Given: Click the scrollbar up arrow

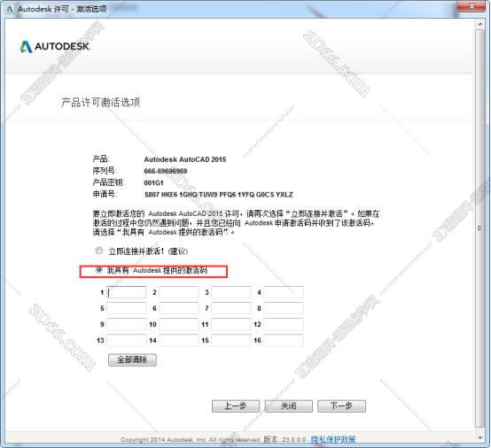Looking at the screenshot, I should (x=479, y=24).
